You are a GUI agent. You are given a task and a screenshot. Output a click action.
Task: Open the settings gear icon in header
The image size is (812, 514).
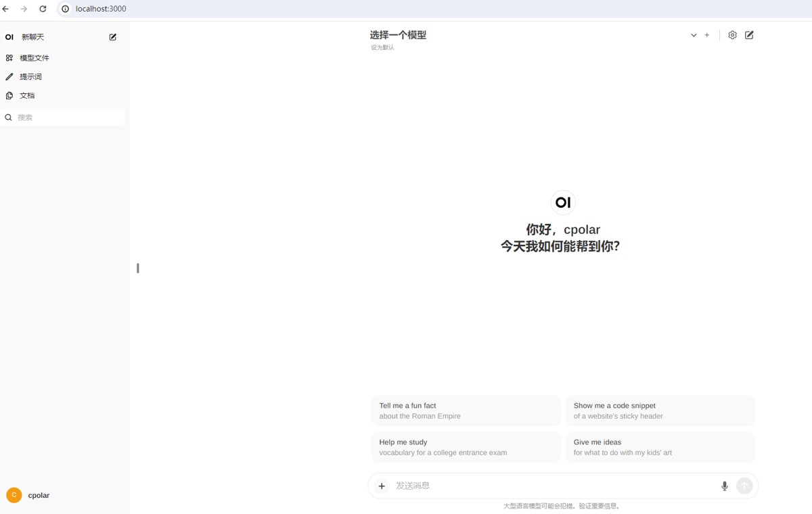tap(732, 35)
